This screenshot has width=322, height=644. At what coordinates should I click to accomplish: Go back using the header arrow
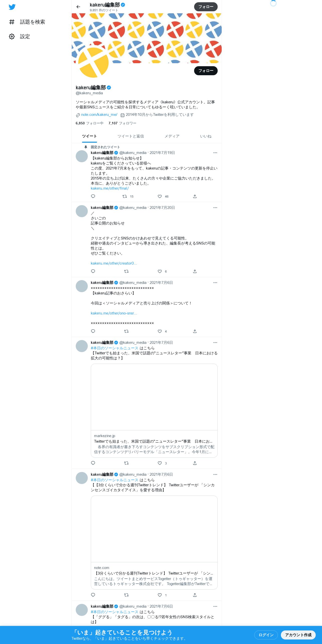click(78, 7)
